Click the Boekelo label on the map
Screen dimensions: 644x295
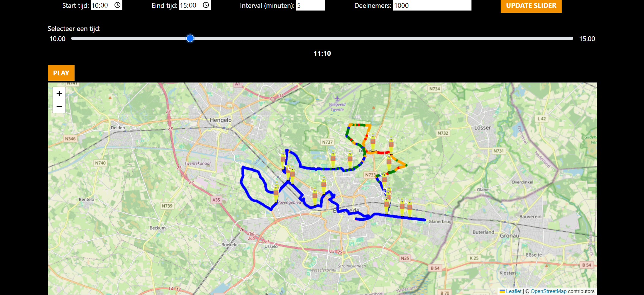point(229,244)
